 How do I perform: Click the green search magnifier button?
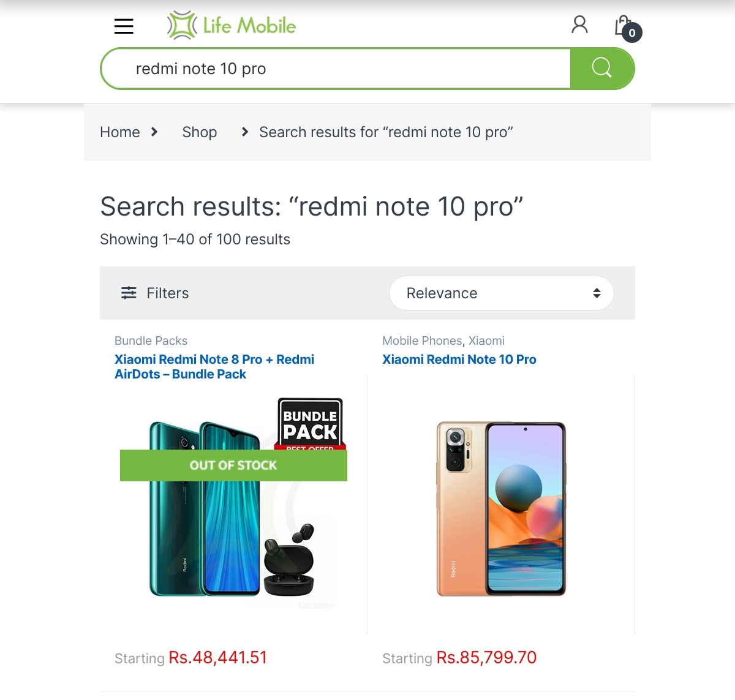click(602, 69)
